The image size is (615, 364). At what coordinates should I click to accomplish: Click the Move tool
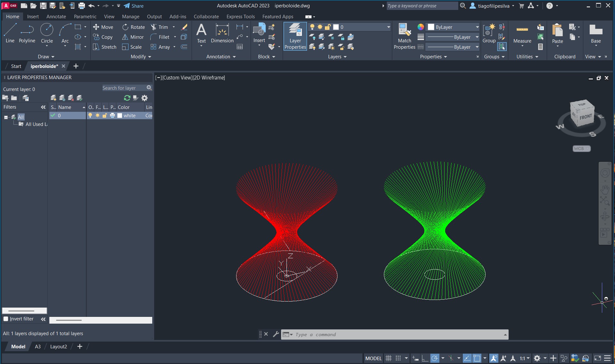[103, 27]
